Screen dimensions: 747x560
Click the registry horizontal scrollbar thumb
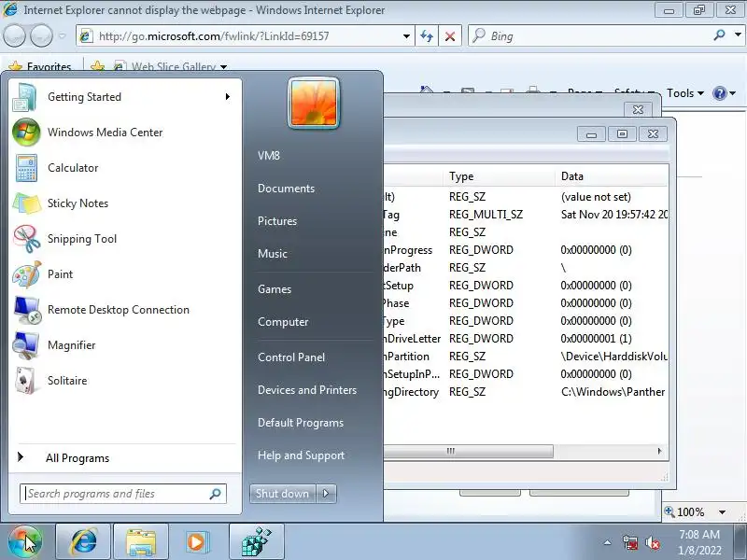click(469, 451)
